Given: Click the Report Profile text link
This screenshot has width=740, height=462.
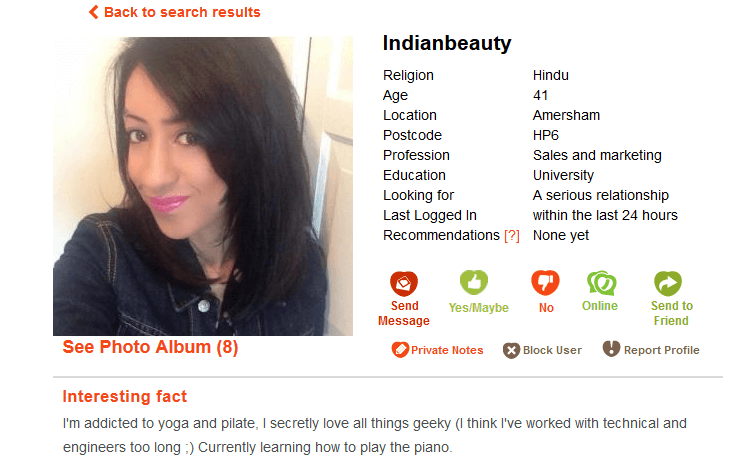Looking at the screenshot, I should click(x=661, y=350).
